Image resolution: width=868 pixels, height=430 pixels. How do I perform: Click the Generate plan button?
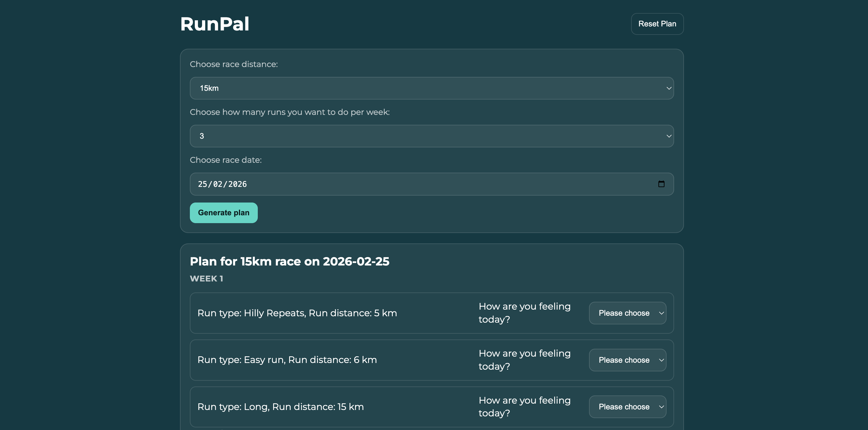(x=224, y=213)
